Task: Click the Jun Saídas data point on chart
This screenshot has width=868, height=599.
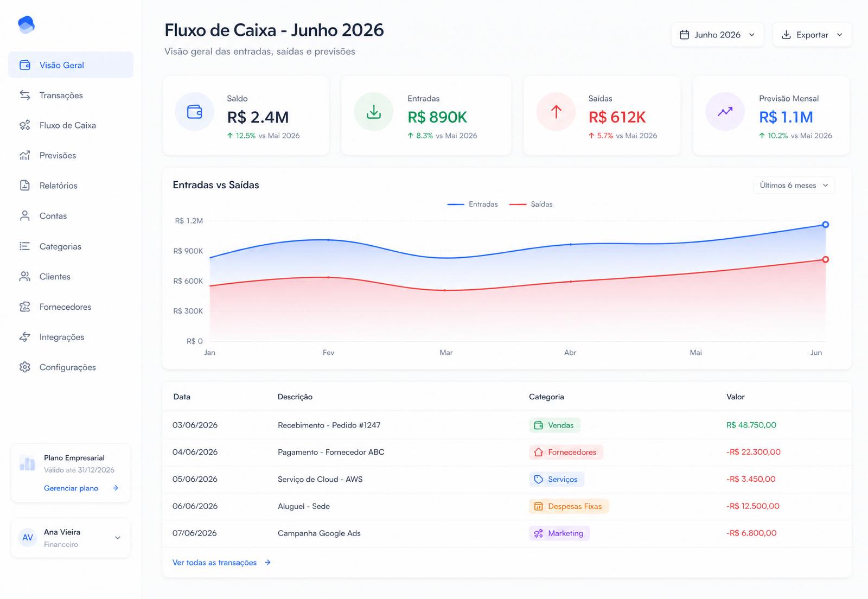Action: [825, 259]
